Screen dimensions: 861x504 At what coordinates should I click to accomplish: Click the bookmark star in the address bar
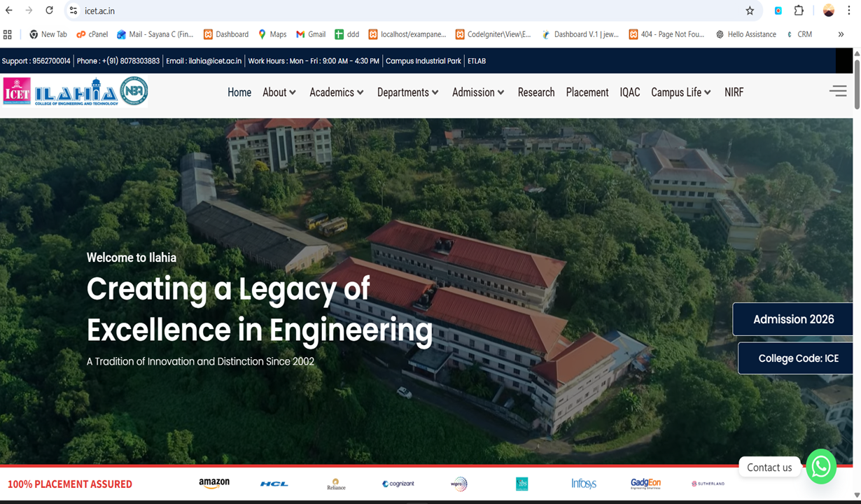coord(750,10)
